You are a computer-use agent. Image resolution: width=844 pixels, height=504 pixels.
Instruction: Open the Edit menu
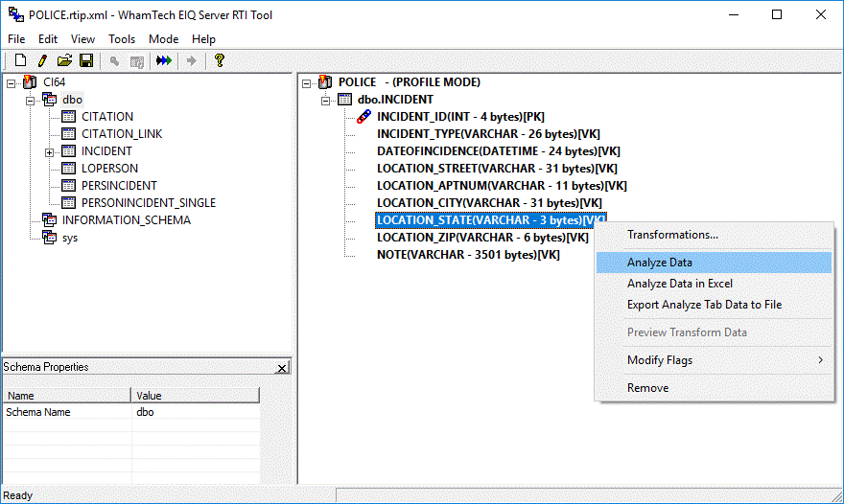[48, 39]
